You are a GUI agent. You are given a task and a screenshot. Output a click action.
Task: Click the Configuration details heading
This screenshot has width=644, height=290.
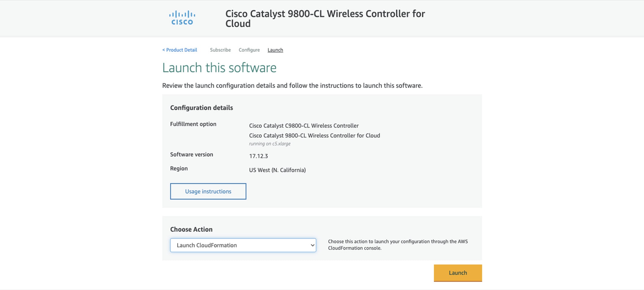pos(201,108)
